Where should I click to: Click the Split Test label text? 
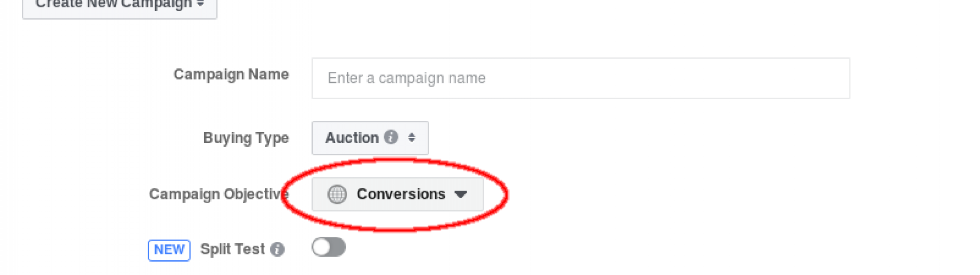tap(233, 249)
